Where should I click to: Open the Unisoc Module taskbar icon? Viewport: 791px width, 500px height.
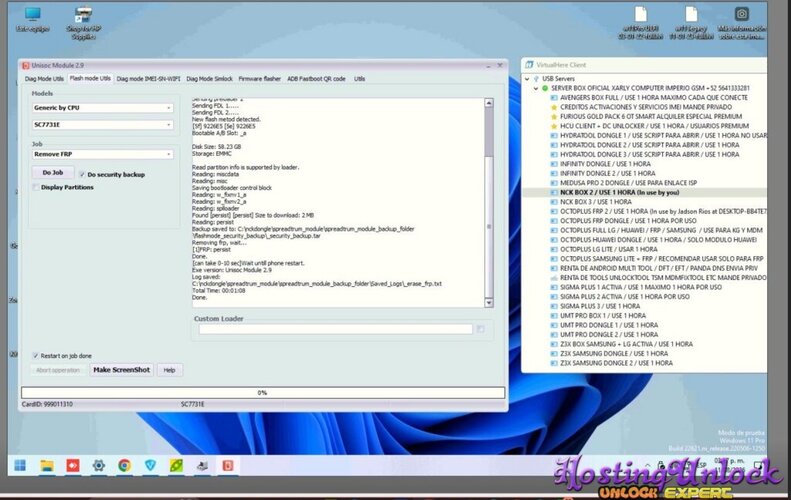tap(228, 465)
